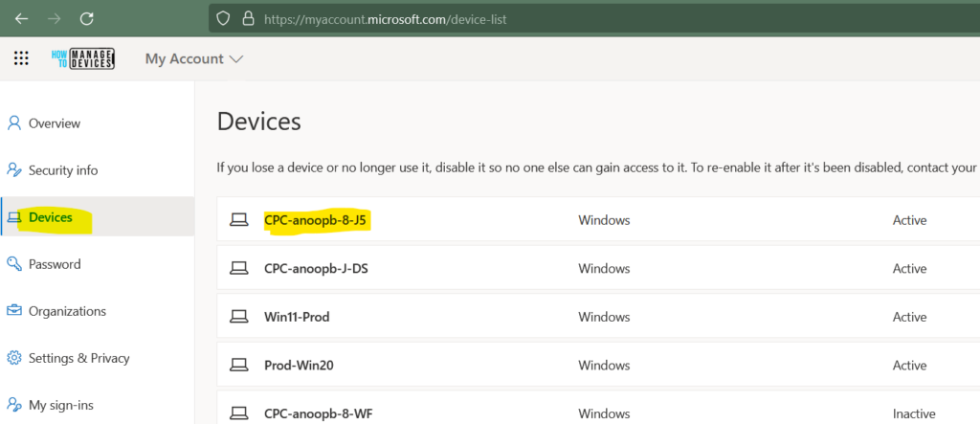This screenshot has height=424, width=980.
Task: Click the Devices laptop icon in the sidebar
Action: pyautogui.click(x=13, y=217)
